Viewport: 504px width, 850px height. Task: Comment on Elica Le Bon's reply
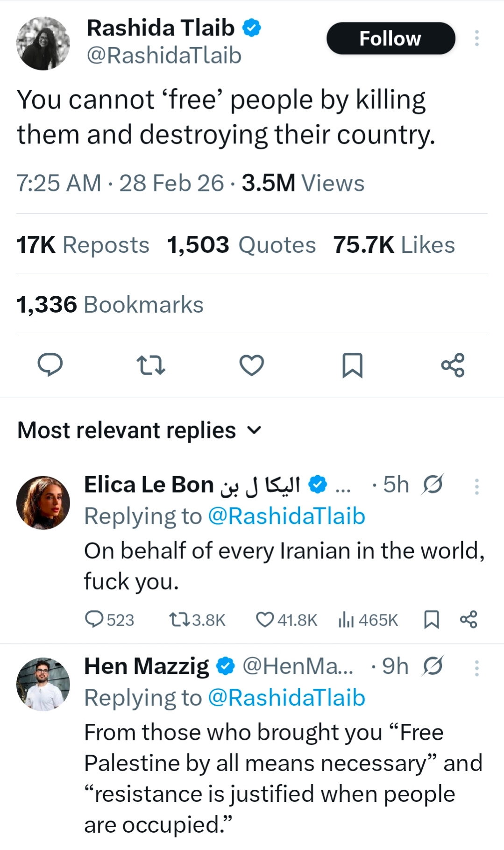pos(94,620)
